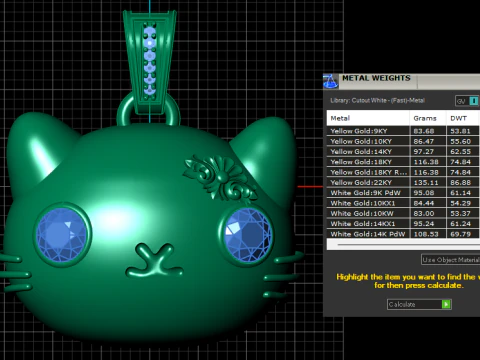Select the White Gold:10KX1 row
The width and height of the screenshot is (480, 360).
click(x=403, y=203)
